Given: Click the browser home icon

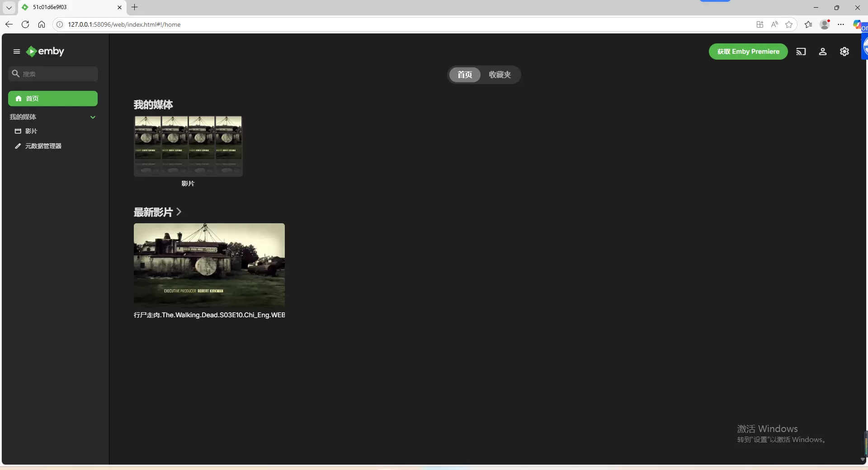Looking at the screenshot, I should tap(42, 24).
